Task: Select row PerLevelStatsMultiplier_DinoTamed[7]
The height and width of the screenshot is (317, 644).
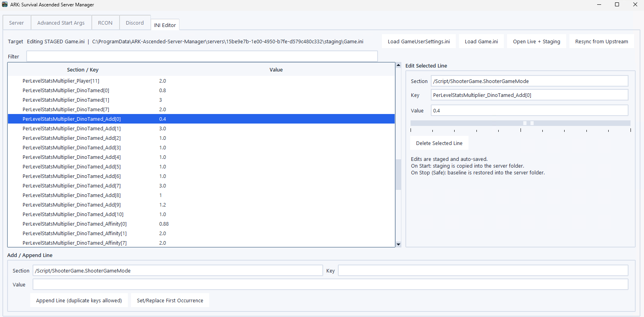Action: coord(201,109)
